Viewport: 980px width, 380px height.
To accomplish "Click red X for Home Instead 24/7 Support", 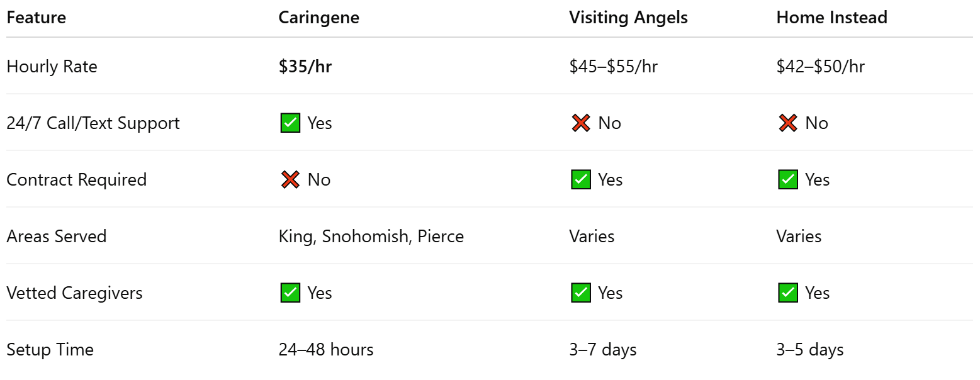I will (787, 123).
